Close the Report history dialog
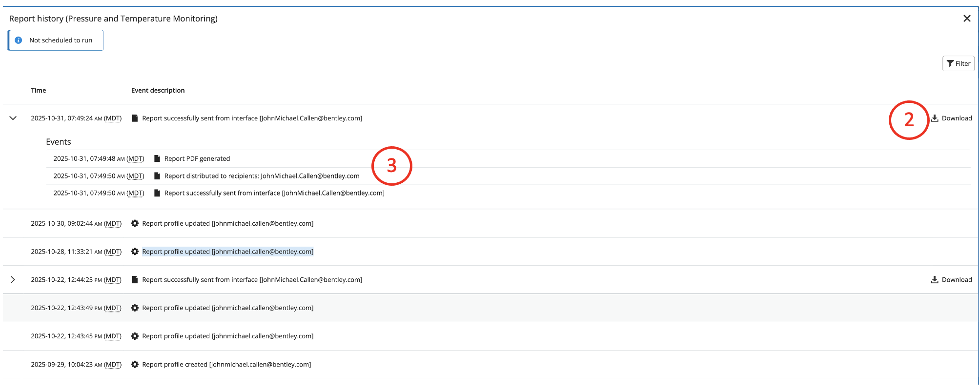980x390 pixels. [x=966, y=19]
